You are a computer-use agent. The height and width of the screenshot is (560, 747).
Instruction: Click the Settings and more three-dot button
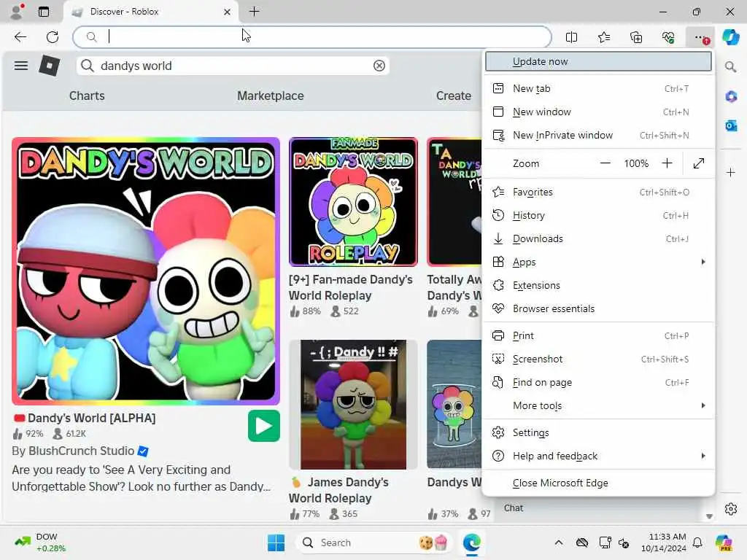(x=700, y=37)
